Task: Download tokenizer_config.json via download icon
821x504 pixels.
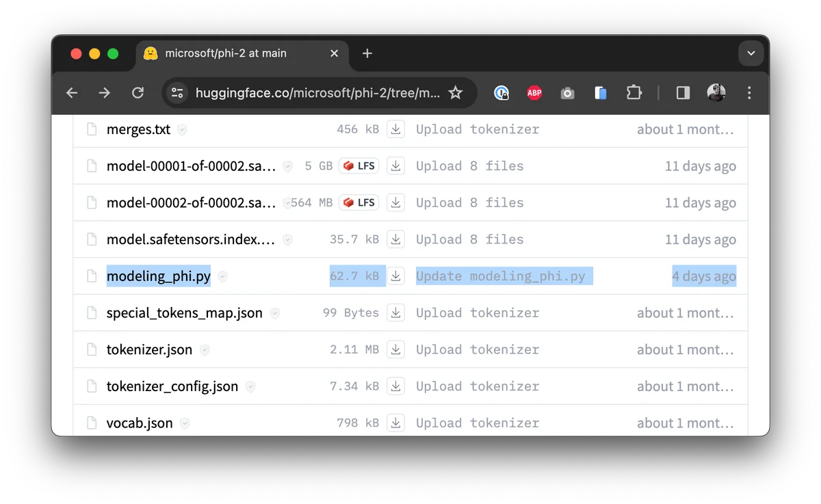Action: tap(395, 386)
